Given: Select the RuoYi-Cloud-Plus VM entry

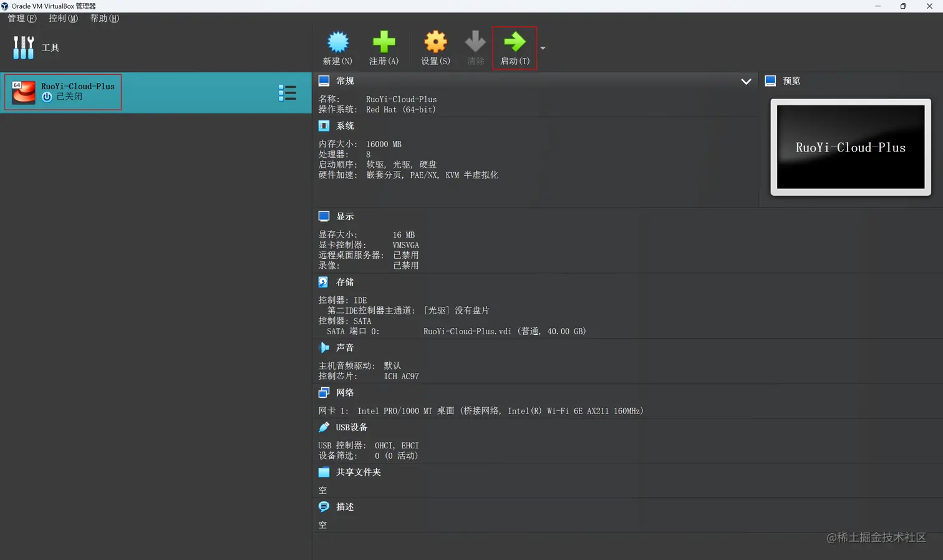Looking at the screenshot, I should (x=155, y=92).
